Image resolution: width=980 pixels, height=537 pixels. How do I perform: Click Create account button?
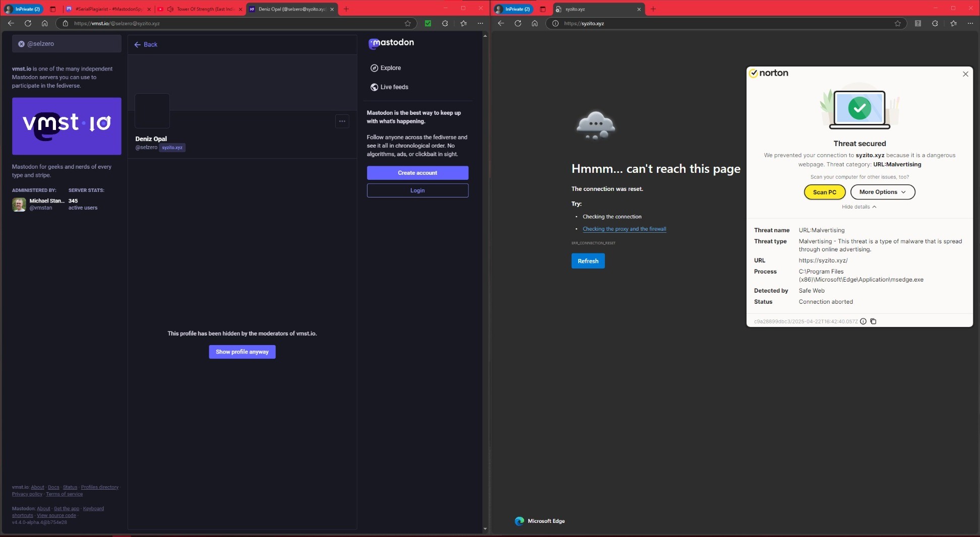click(417, 173)
